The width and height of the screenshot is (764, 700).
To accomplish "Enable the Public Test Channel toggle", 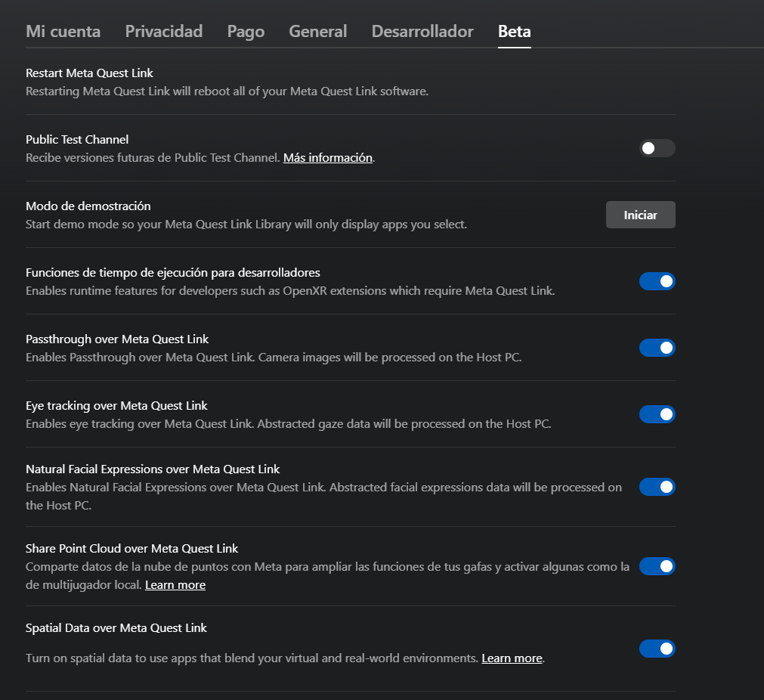I will click(657, 148).
